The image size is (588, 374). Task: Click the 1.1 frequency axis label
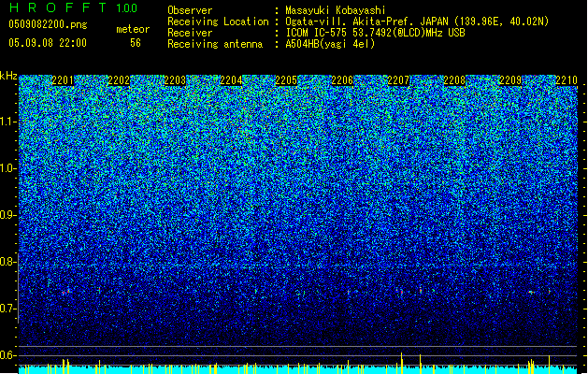coord(8,122)
